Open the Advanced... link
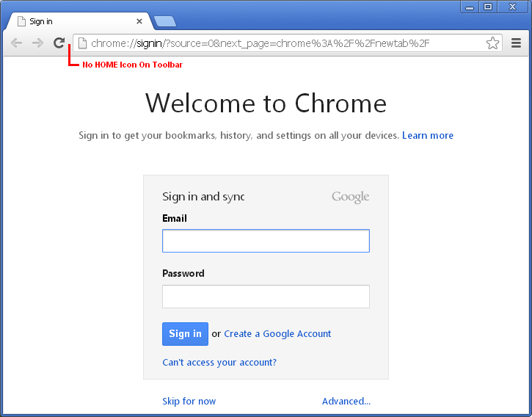 [346, 401]
